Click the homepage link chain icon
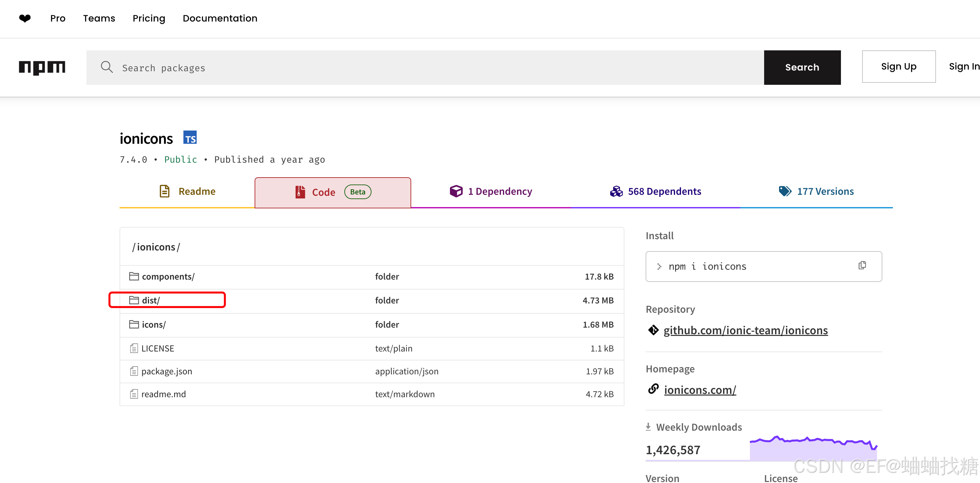 click(x=653, y=389)
